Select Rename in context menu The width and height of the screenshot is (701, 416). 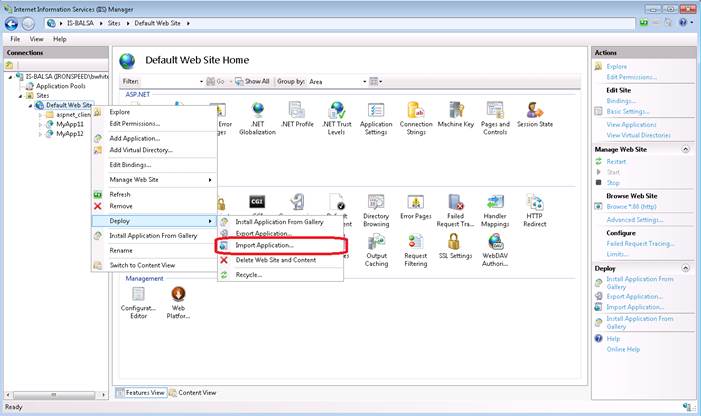tap(154, 251)
